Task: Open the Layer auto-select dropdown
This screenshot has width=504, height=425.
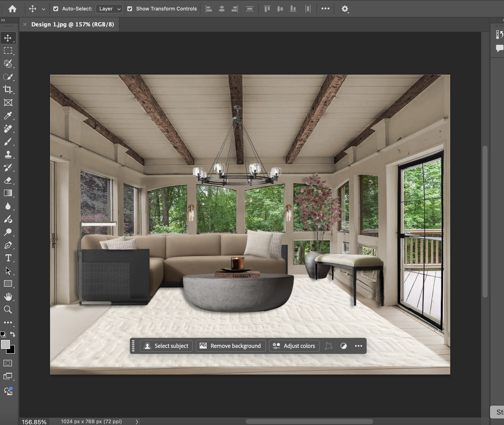Action: pyautogui.click(x=109, y=9)
